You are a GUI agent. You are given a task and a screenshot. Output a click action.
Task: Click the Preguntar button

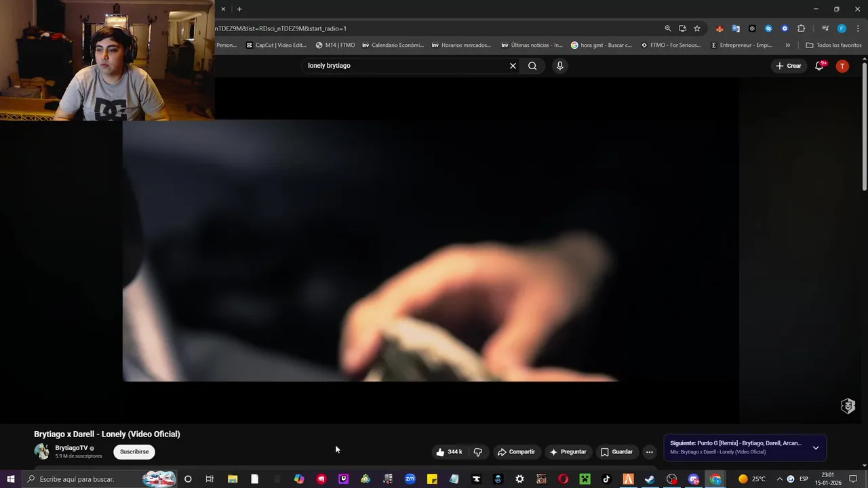[x=568, y=452]
